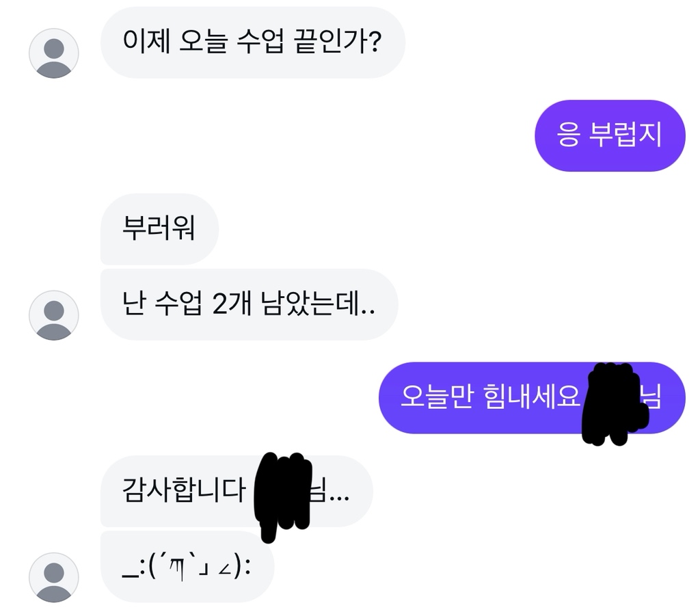
Task: Click avatar beside the crying kaomoji message
Action: (x=54, y=577)
